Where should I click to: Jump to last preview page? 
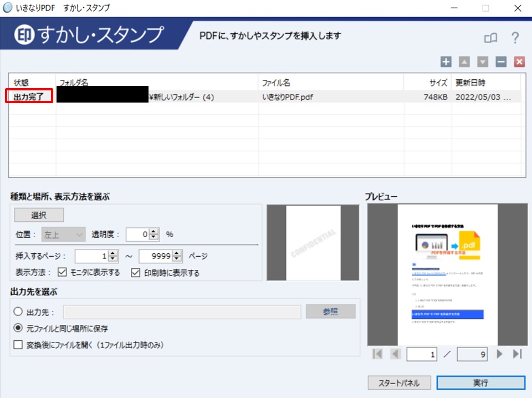pos(518,354)
